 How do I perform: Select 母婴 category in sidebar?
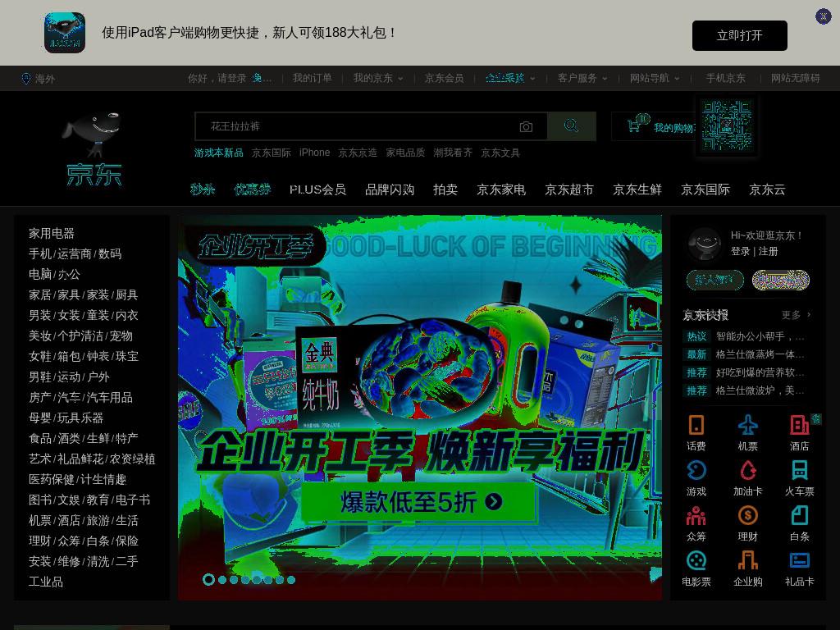pyautogui.click(x=40, y=418)
